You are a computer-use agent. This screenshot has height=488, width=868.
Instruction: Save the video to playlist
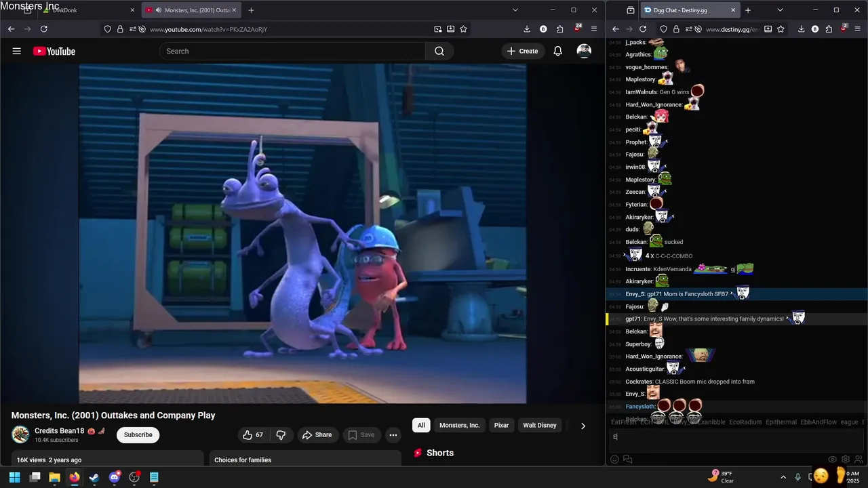tap(361, 434)
